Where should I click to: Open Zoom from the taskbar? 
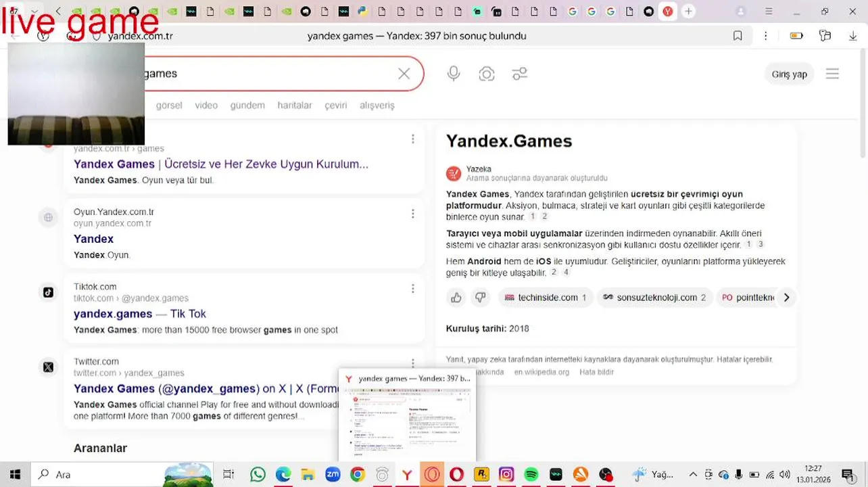tap(333, 475)
